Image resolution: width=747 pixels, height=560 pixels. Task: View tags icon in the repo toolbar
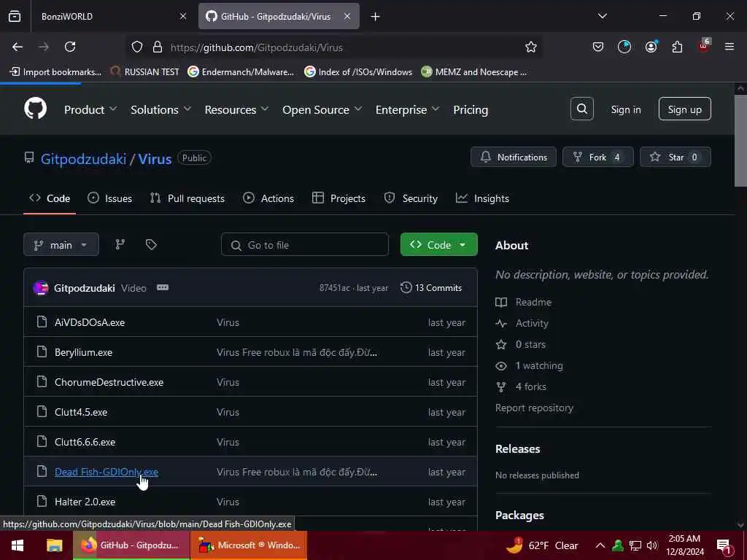151,244
